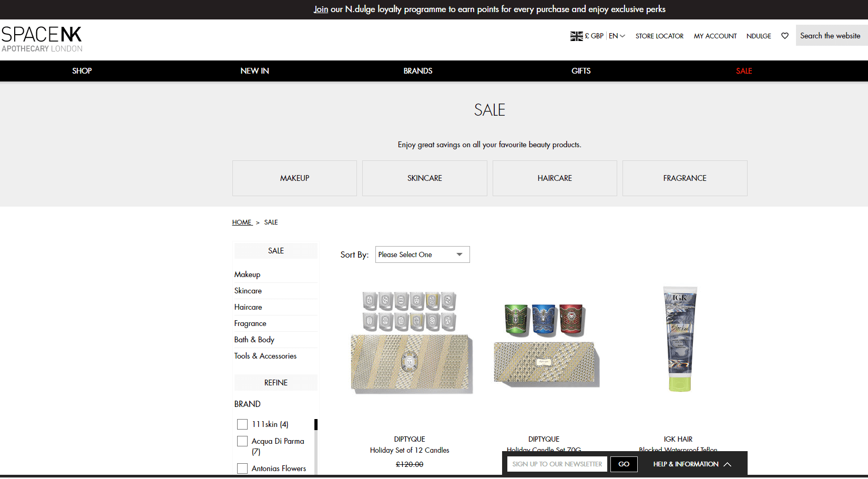Open the red SALE menu item
This screenshot has width=868, height=479.
coord(744,71)
